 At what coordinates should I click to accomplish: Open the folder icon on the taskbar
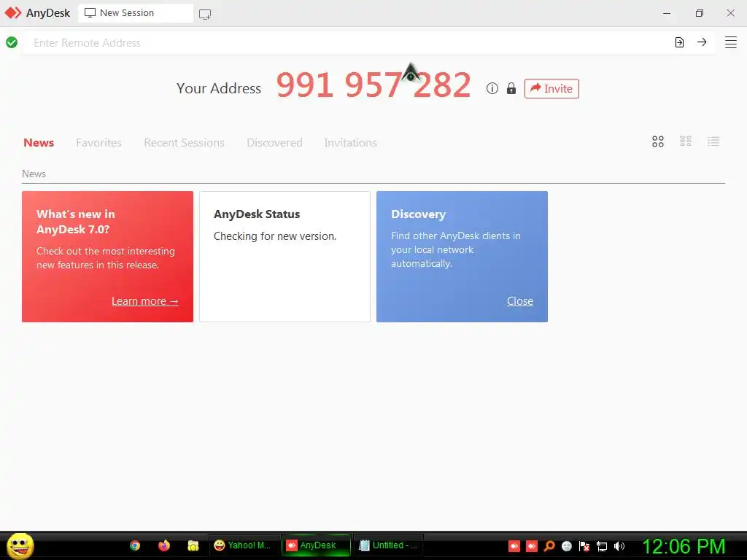coord(193,545)
